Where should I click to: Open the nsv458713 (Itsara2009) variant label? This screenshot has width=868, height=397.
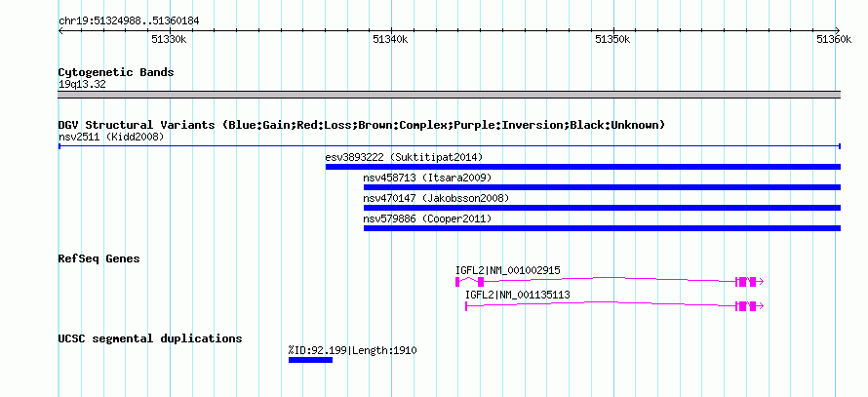427,178
